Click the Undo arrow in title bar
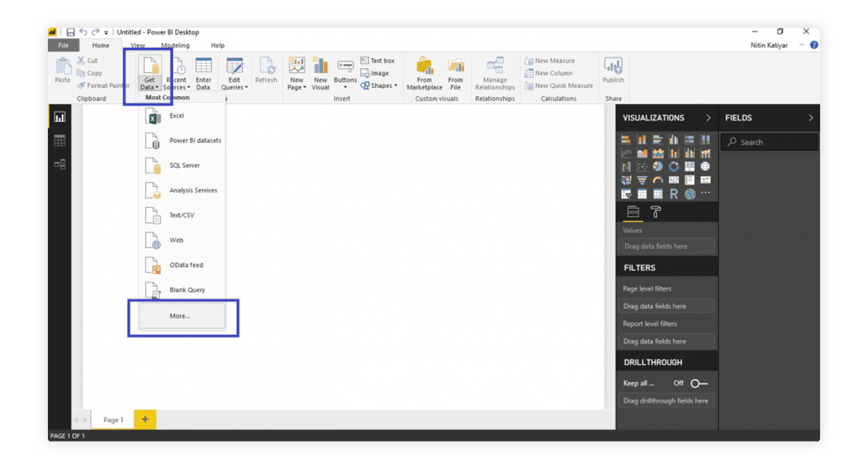 point(83,32)
